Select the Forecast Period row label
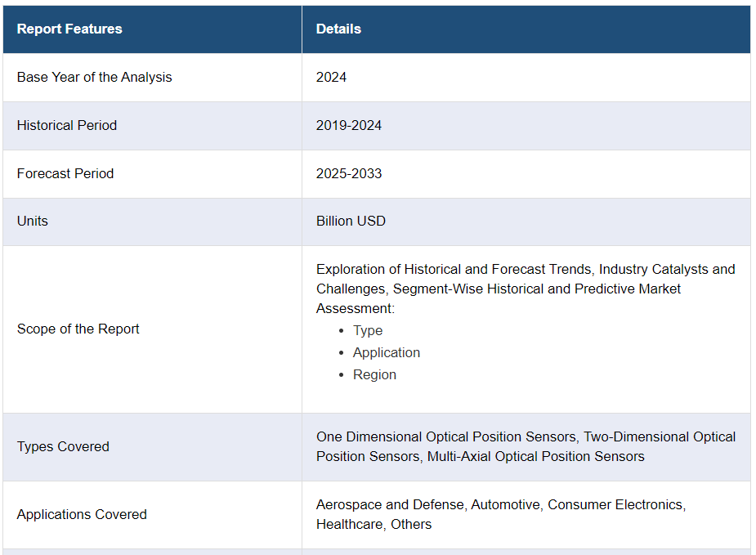The image size is (756, 555). click(x=65, y=173)
